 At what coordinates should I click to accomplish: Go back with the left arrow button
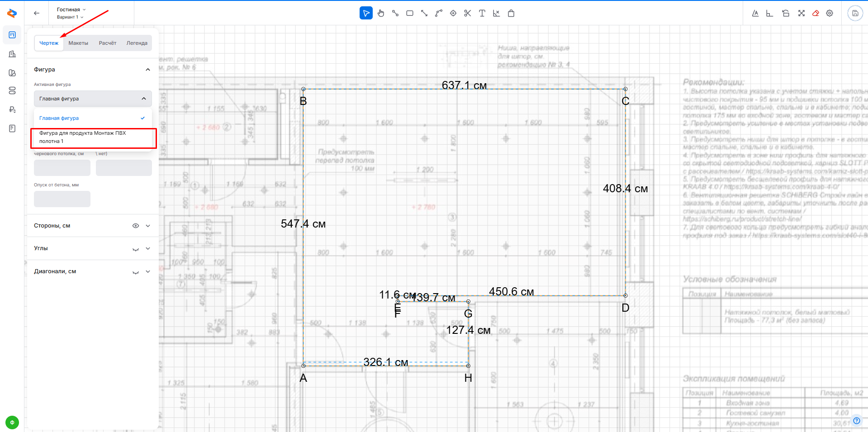(x=37, y=13)
